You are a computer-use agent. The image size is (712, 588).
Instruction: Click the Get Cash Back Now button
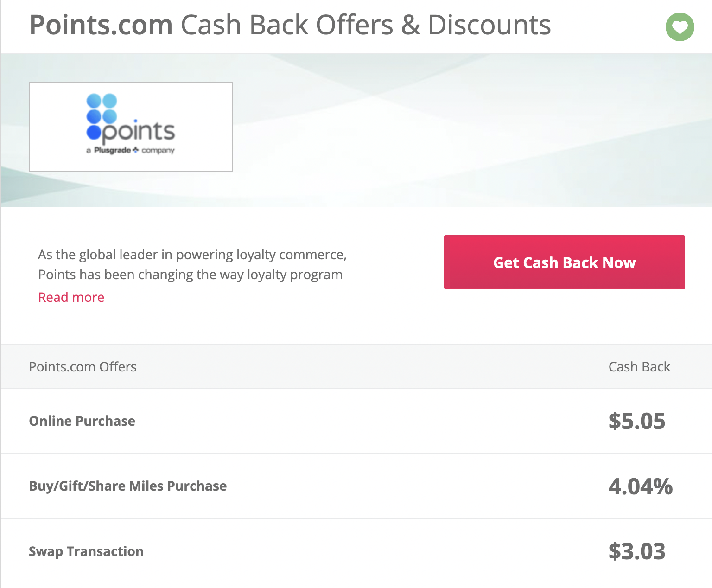(x=564, y=262)
